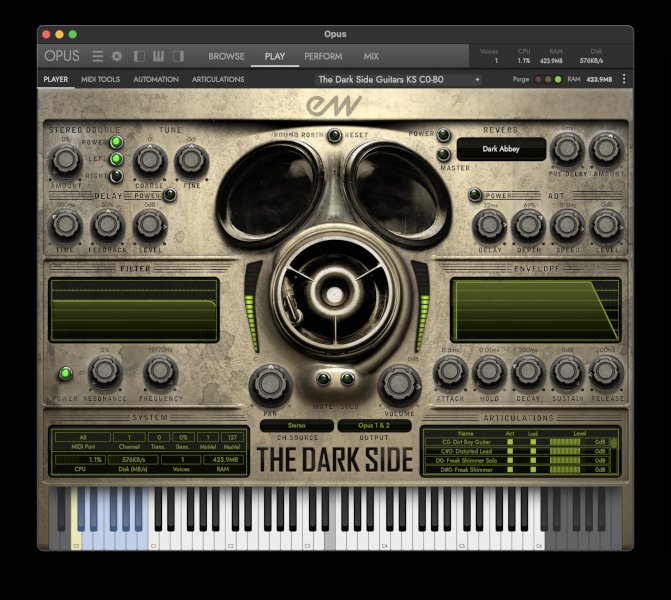The width and height of the screenshot is (671, 600).
Task: Click the Envelope Attack knob
Action: tap(450, 372)
